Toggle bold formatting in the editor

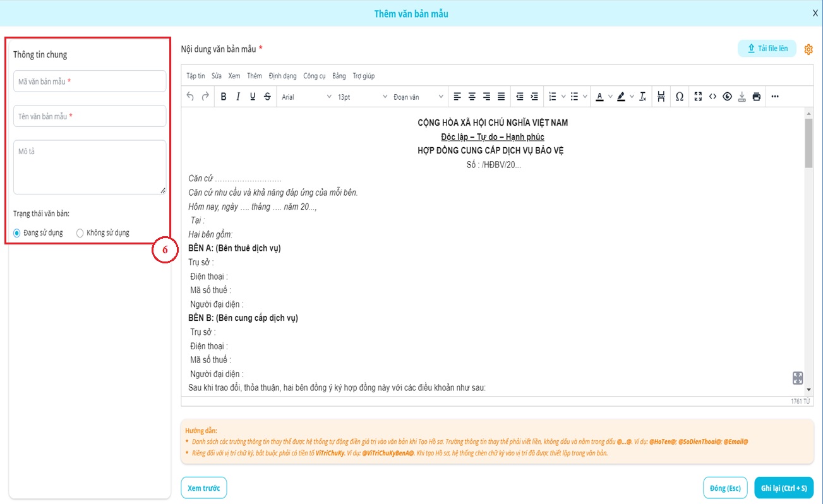click(224, 97)
